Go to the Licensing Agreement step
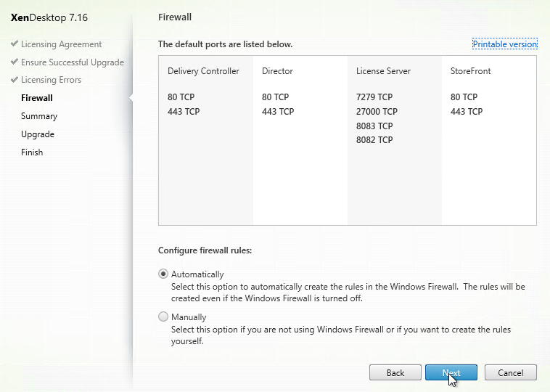Image resolution: width=550 pixels, height=392 pixels. [x=62, y=44]
